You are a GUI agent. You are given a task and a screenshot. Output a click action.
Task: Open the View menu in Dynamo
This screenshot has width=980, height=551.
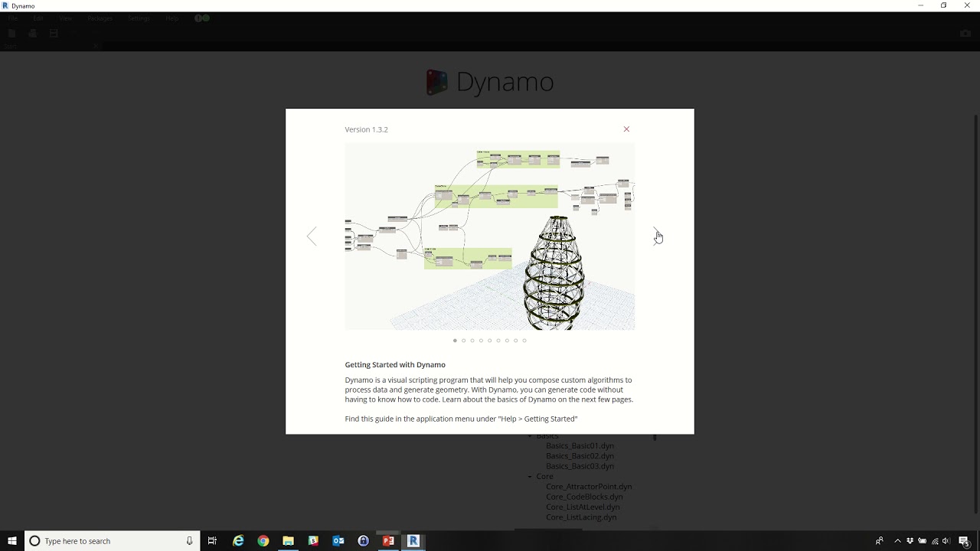[x=66, y=18]
